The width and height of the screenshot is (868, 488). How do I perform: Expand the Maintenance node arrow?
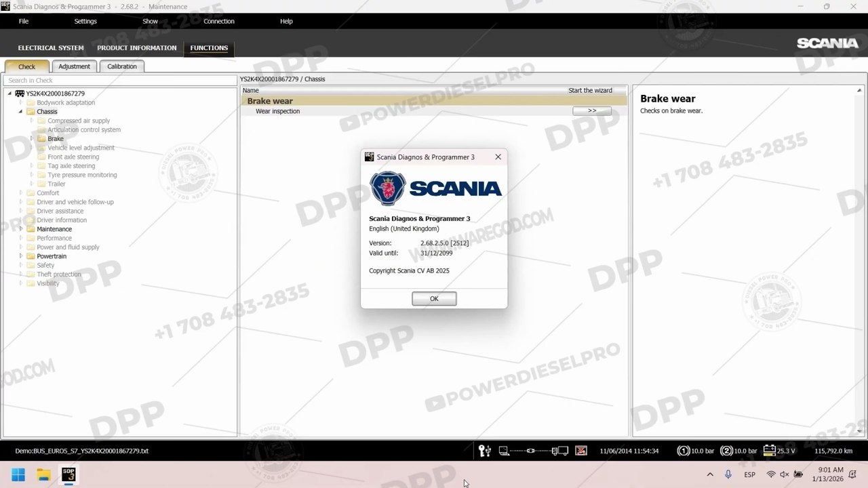(x=21, y=229)
